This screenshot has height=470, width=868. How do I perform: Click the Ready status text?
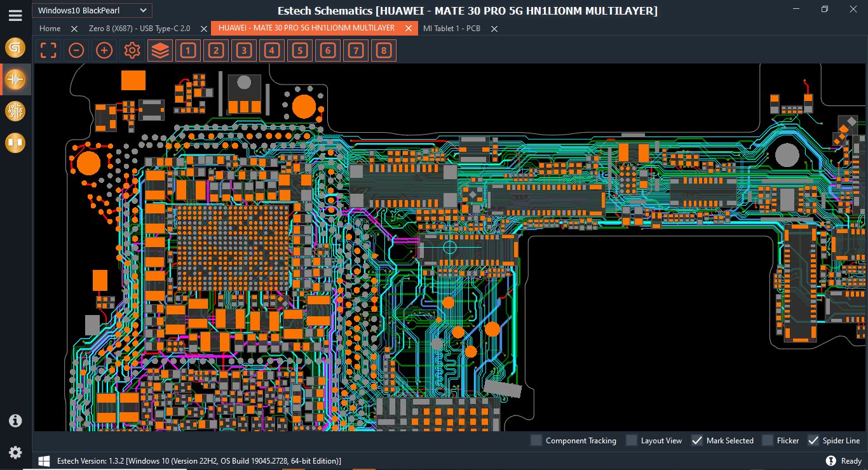(x=851, y=460)
